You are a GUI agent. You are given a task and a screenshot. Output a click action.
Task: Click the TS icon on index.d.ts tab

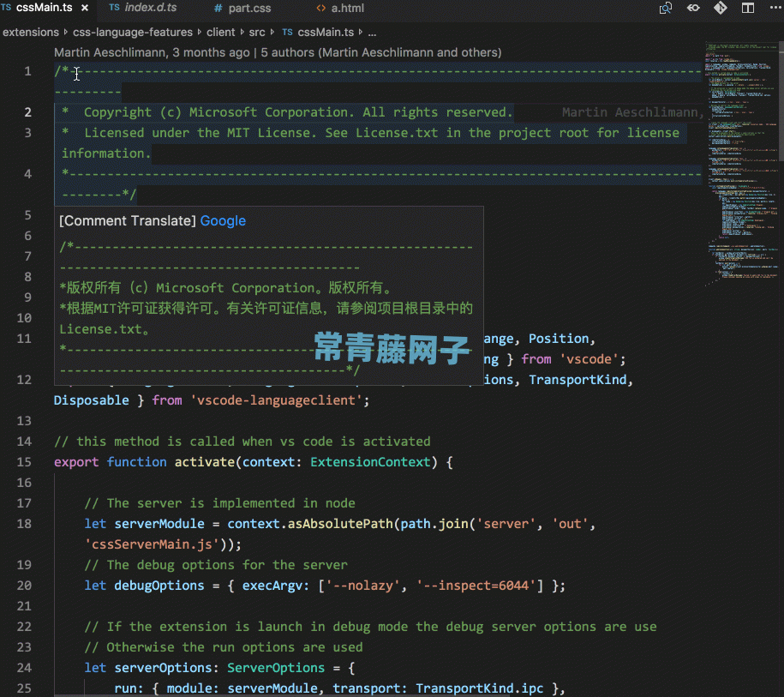(x=115, y=8)
